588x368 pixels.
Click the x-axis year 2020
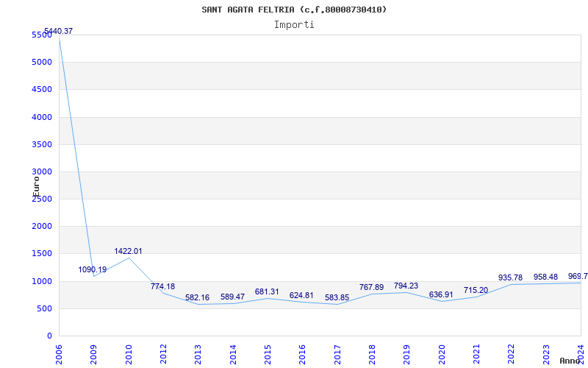442,355
